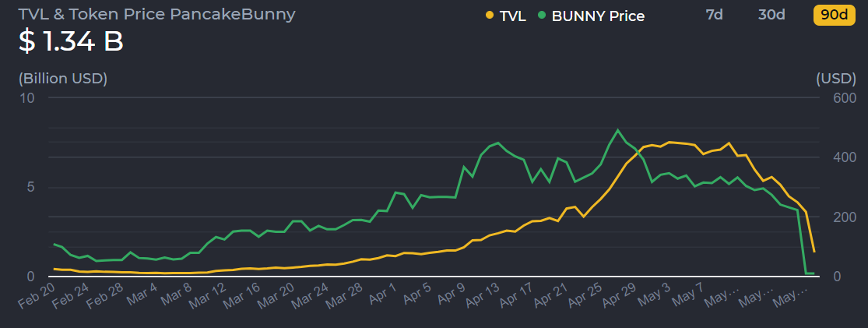Click the right axis value 600

tap(844, 98)
